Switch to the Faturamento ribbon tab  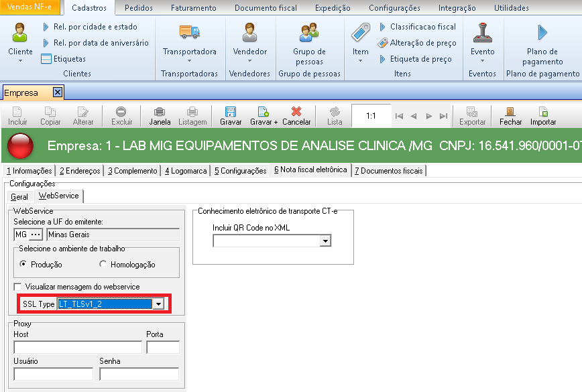[x=193, y=8]
